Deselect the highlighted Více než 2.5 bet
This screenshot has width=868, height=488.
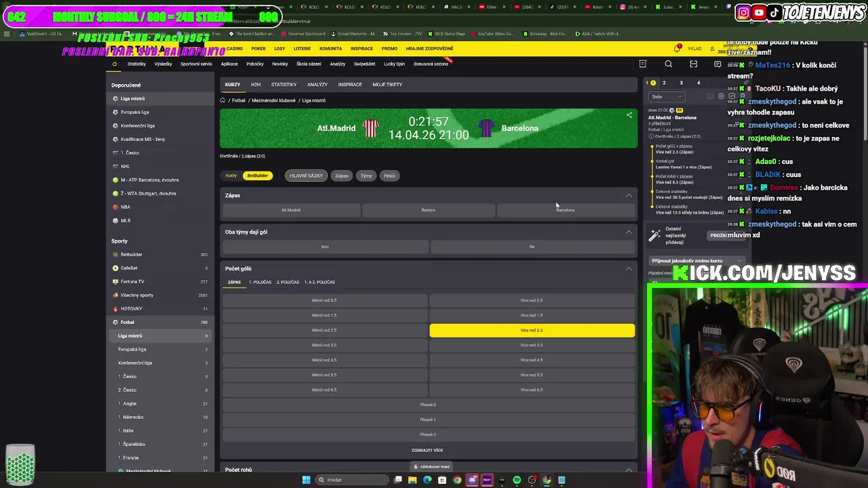tap(532, 330)
